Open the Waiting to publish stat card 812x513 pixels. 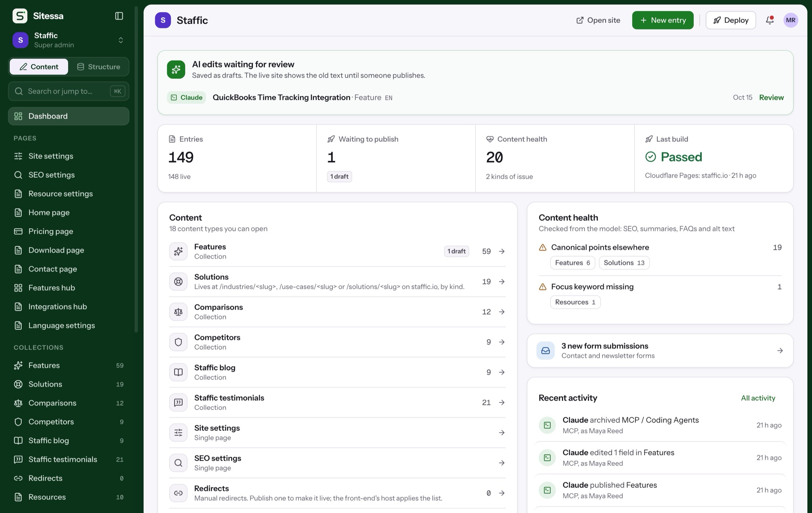396,158
